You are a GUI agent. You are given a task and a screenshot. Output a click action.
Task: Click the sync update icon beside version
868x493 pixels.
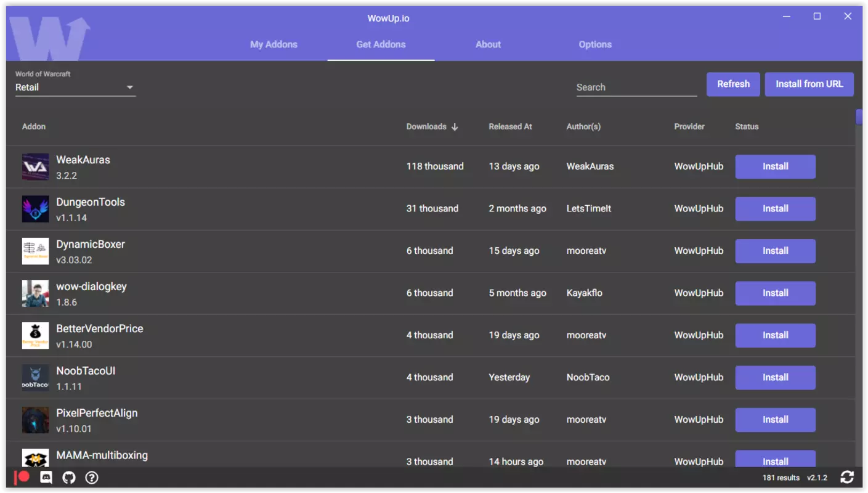(847, 477)
